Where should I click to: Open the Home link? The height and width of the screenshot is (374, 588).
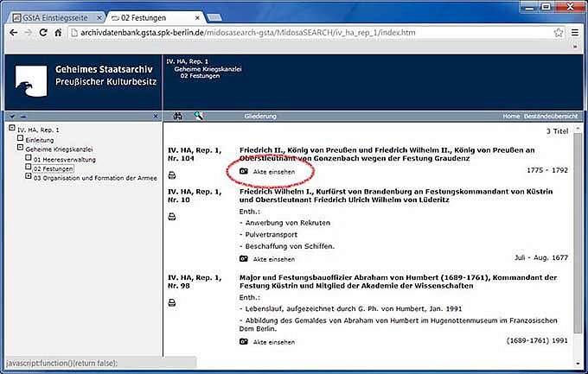[511, 116]
